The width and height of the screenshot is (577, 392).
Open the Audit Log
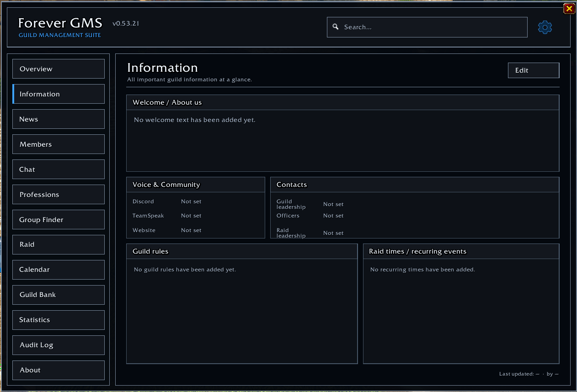tap(59, 345)
